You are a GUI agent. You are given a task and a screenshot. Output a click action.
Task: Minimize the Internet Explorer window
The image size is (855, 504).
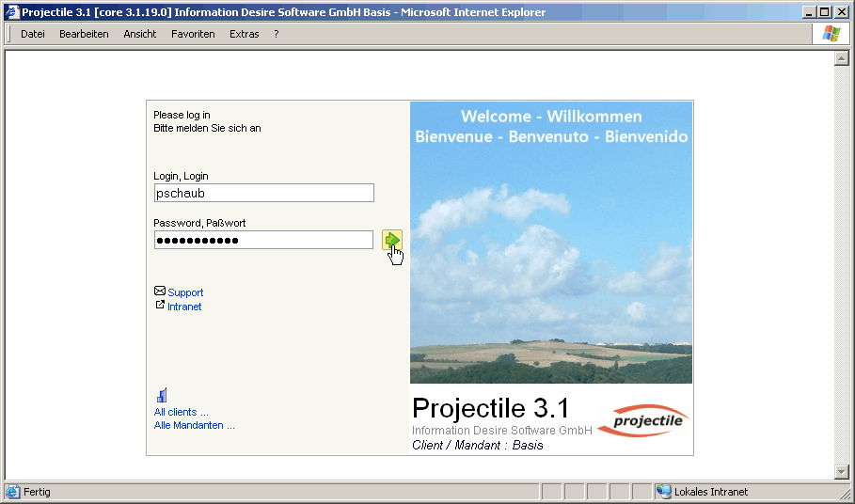coord(809,12)
